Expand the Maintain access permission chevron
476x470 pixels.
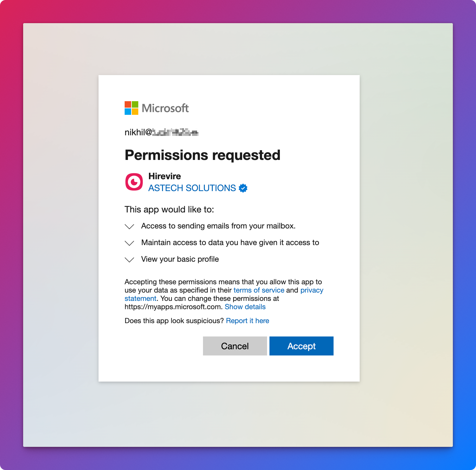coord(129,243)
